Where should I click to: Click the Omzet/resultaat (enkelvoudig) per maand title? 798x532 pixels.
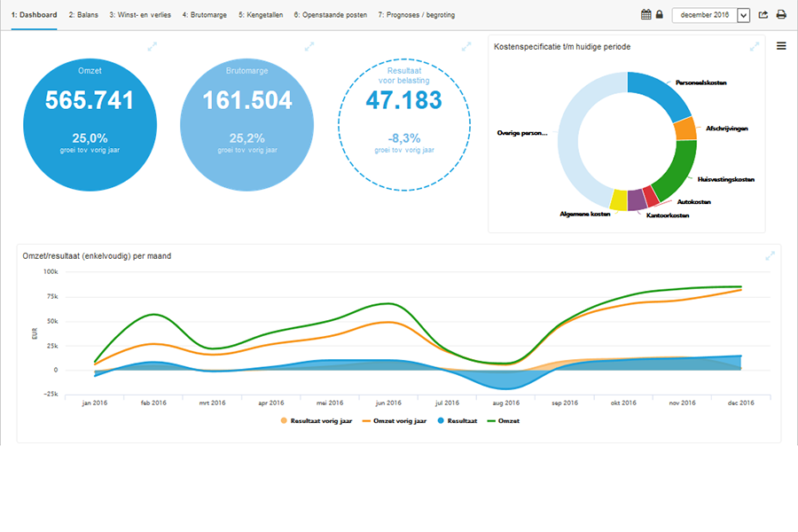97,256
